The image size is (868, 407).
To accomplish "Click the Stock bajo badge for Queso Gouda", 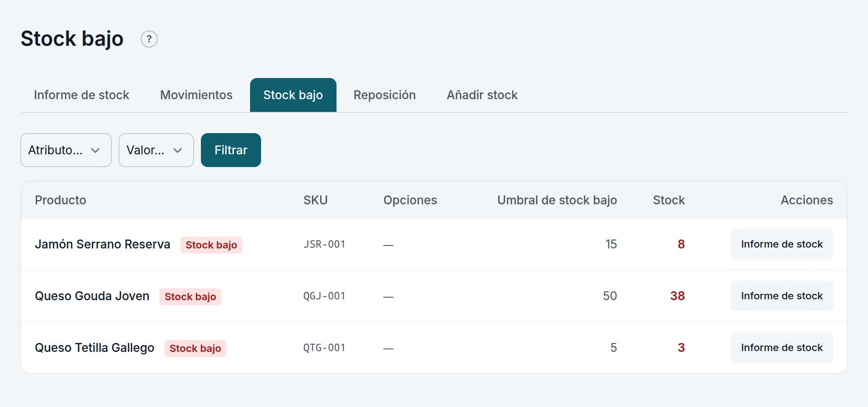I will click(190, 297).
